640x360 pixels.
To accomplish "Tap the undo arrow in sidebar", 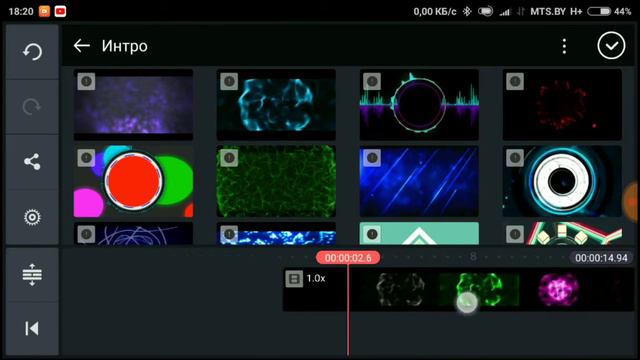I will pyautogui.click(x=32, y=52).
